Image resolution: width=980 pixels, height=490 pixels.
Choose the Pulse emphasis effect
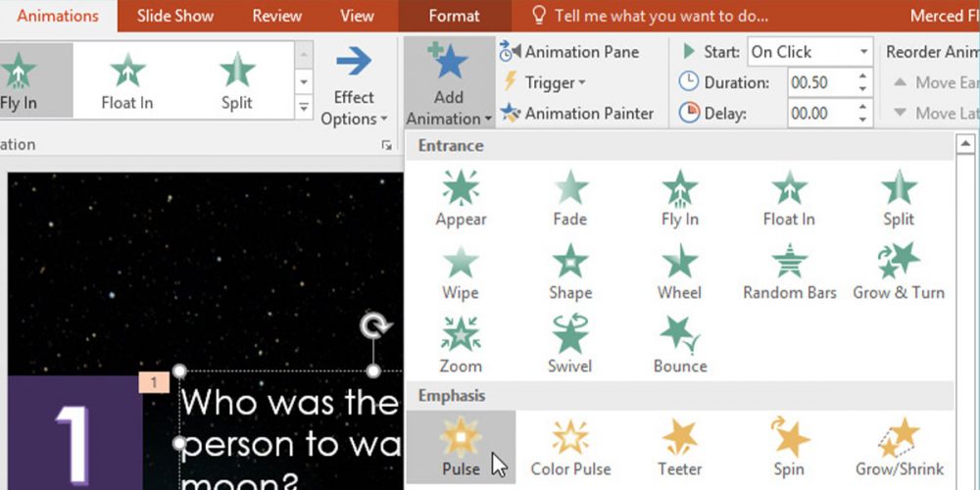[461, 447]
